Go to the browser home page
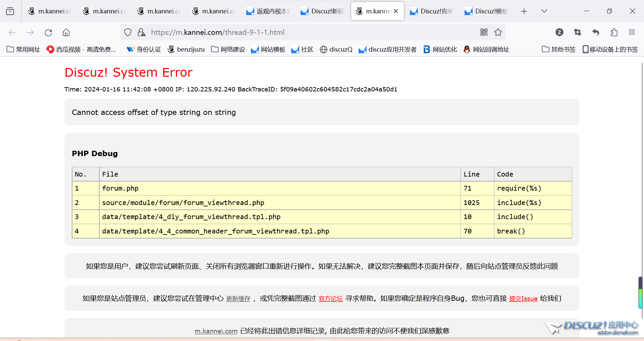Viewport: 644px width, 341px height. pos(66,32)
